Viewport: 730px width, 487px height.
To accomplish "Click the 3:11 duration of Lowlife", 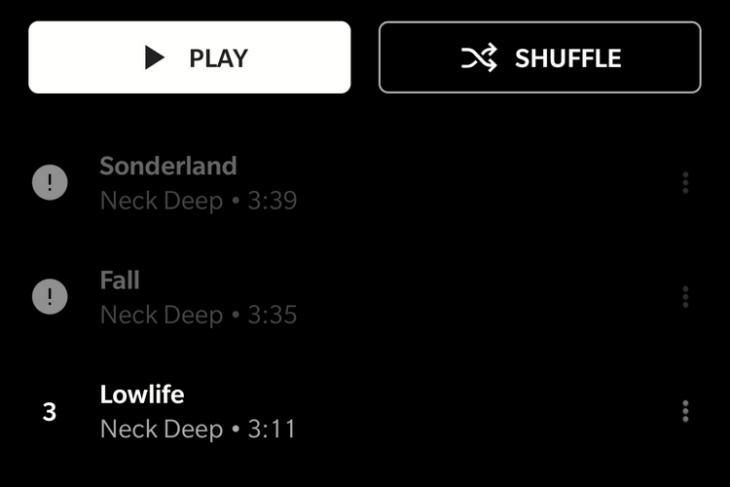I will pyautogui.click(x=272, y=429).
